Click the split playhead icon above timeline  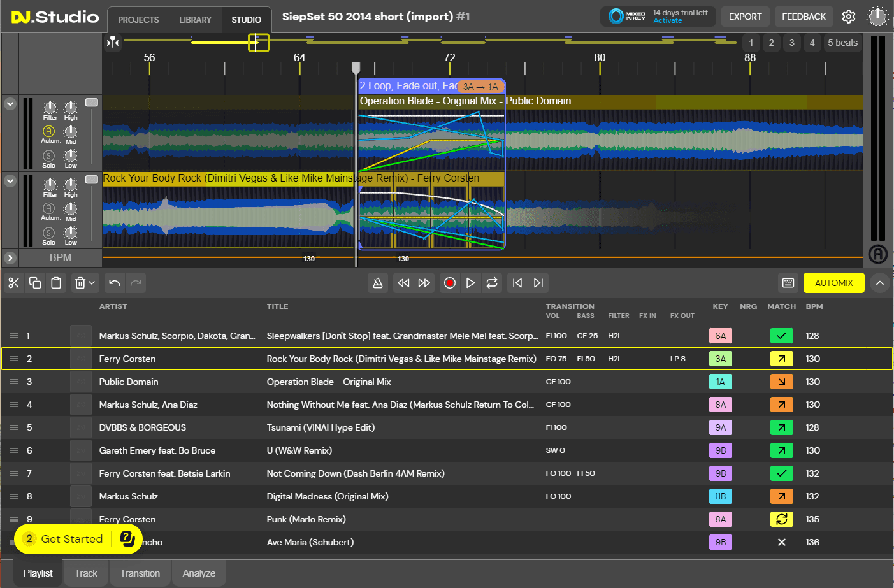113,42
